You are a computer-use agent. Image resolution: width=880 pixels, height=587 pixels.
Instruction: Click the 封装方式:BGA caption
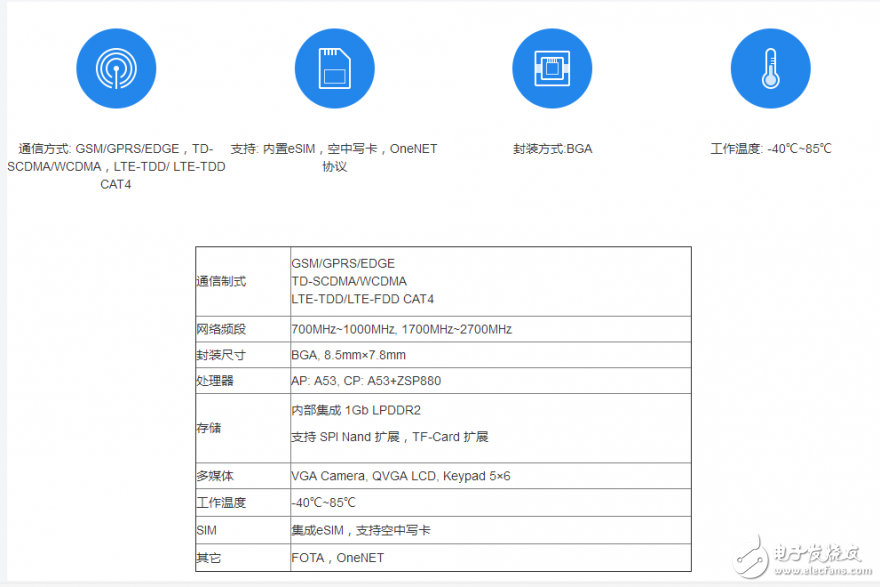552,149
